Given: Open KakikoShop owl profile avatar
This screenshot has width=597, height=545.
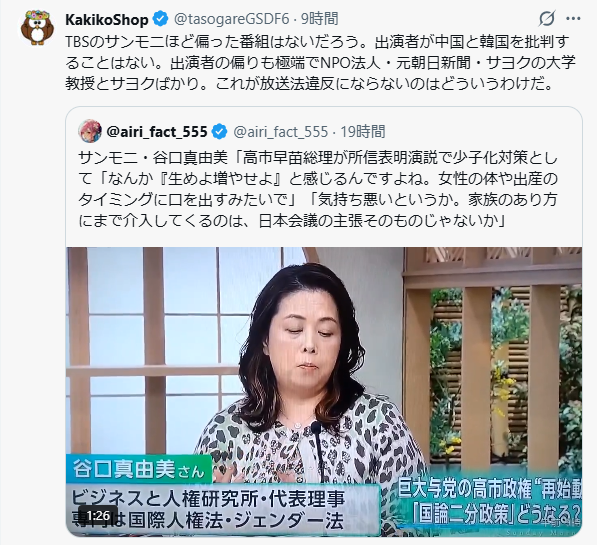Looking at the screenshot, I should pyautogui.click(x=37, y=27).
